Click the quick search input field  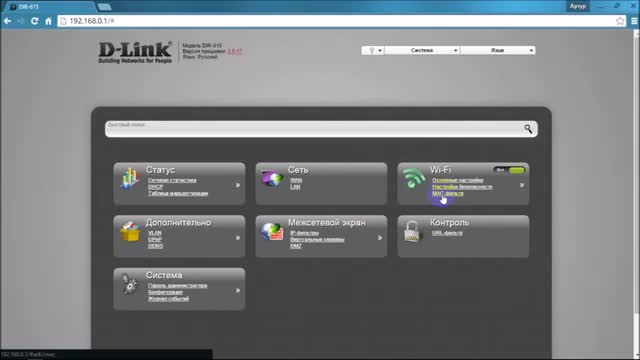(314, 129)
